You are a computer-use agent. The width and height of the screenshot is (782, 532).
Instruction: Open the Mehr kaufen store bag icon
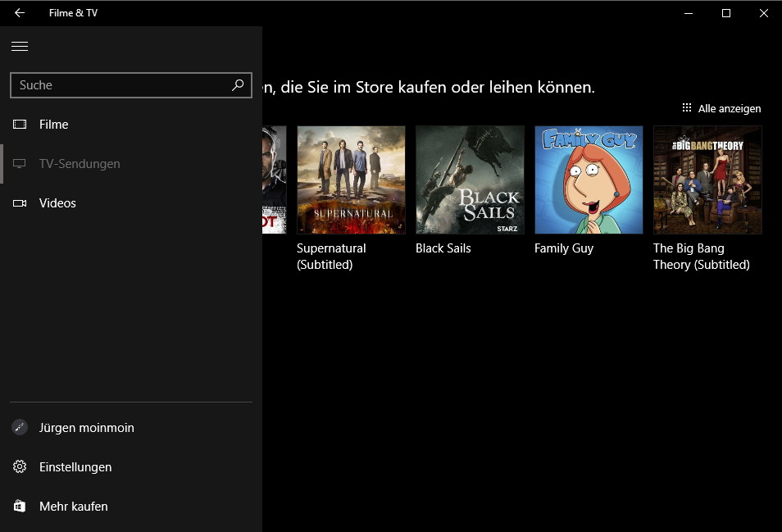[x=20, y=506]
